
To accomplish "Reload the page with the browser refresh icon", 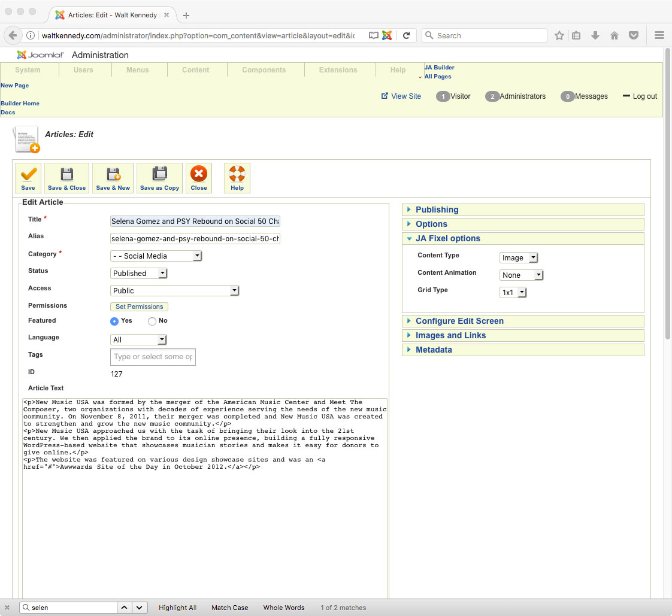I will (x=406, y=35).
